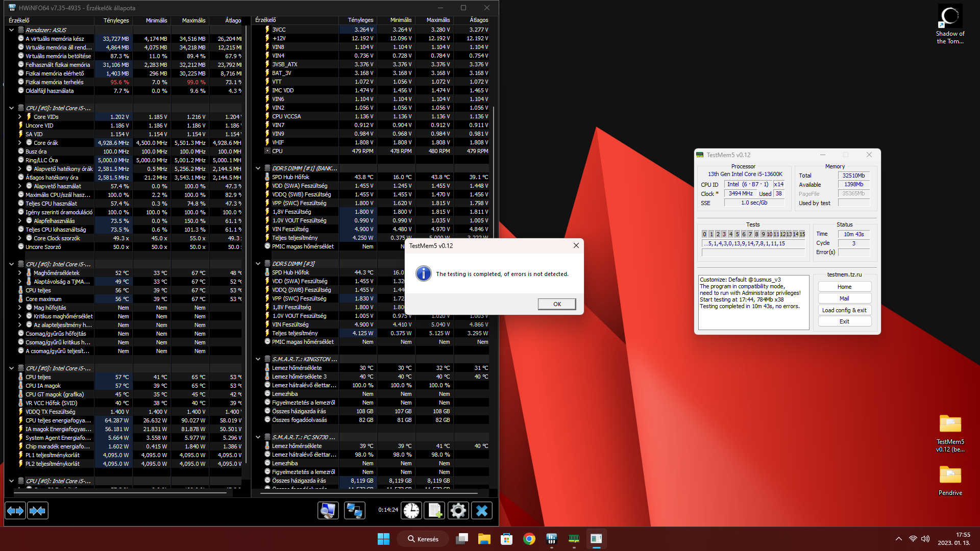Collapse the DDR5 DIMM [#1] group

258,168
